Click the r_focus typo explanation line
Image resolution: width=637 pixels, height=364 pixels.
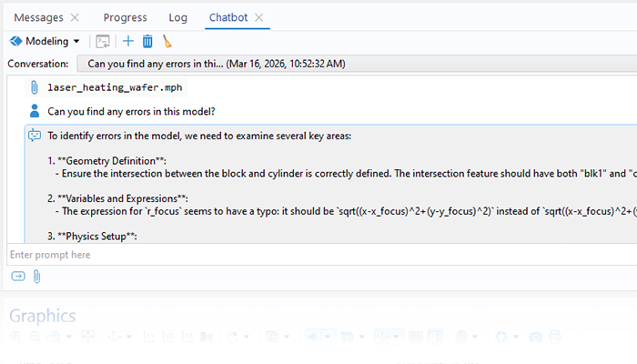pos(346,211)
